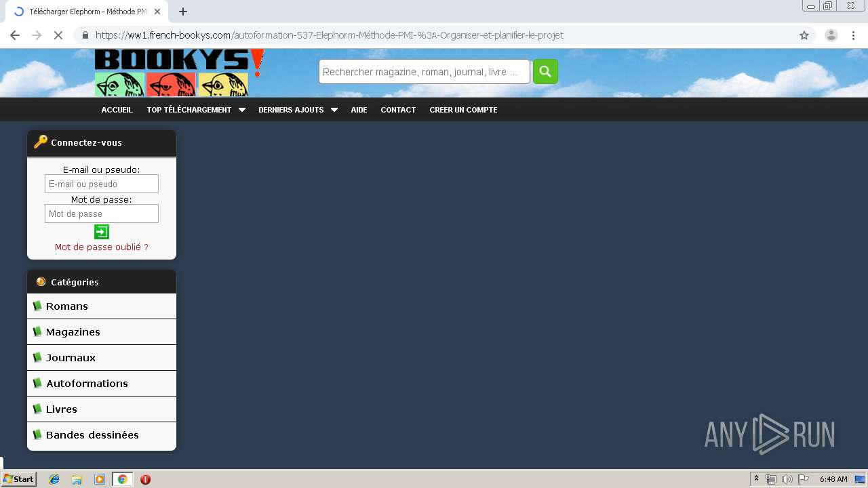Screen dimensions: 868x488
Task: Click the browser forward arrow
Action: 37,35
